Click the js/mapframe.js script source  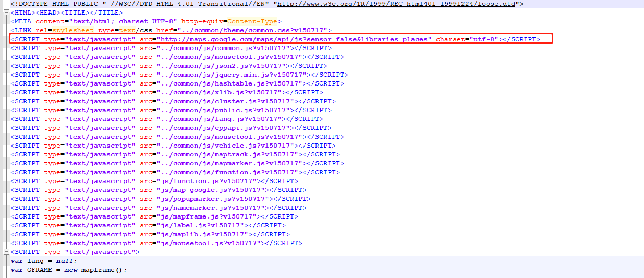click(x=206, y=217)
